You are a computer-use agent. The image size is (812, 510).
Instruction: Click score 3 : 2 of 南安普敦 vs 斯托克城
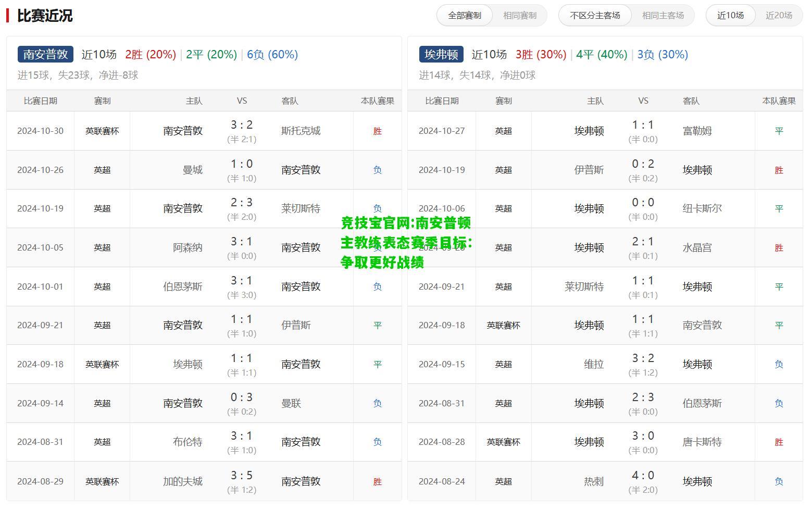point(242,125)
